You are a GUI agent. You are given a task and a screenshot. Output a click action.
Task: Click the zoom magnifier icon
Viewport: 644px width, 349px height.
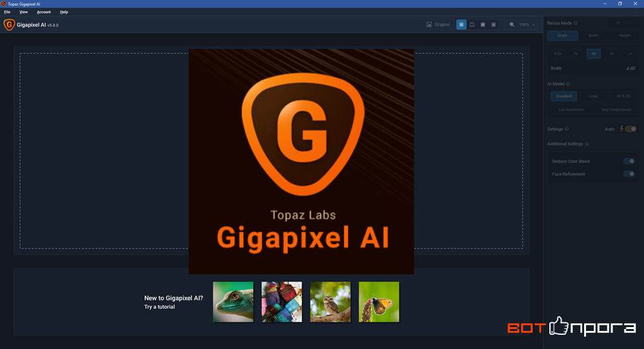coord(512,24)
